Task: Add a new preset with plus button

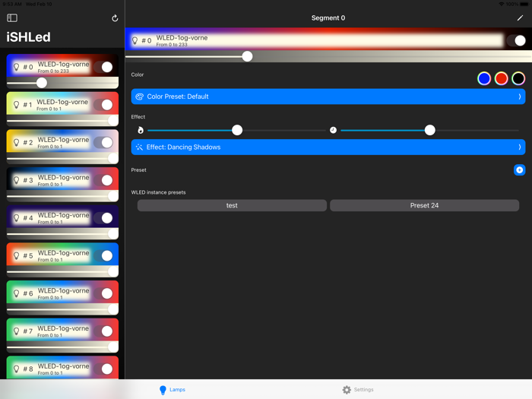Action: tap(519, 170)
